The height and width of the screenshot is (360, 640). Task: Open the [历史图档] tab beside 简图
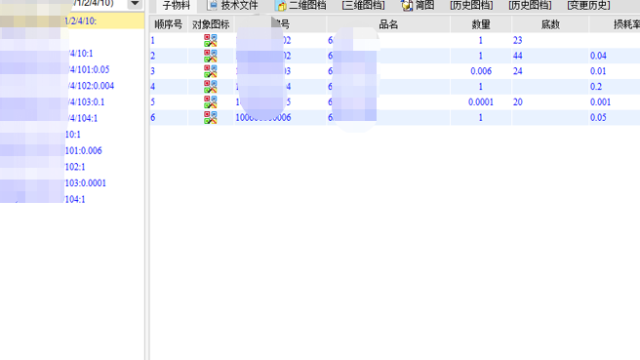click(471, 5)
